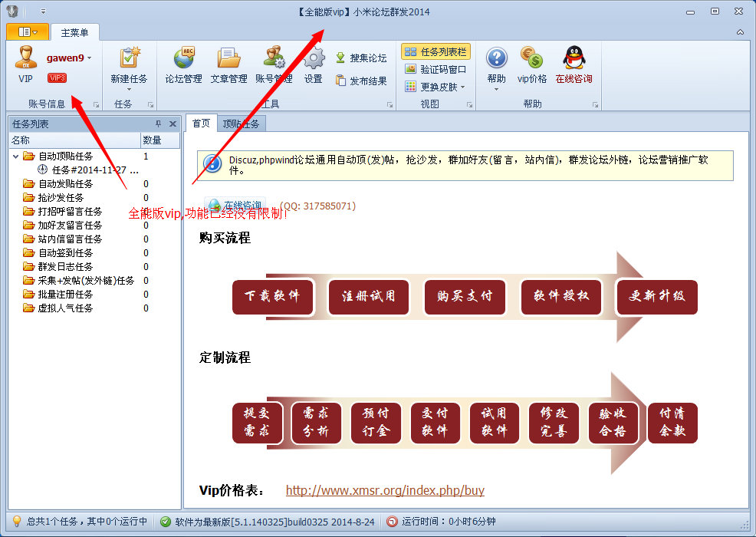Click the application icon in the title bar
Screen dimensions: 756x537
pyautogui.click(x=12, y=11)
